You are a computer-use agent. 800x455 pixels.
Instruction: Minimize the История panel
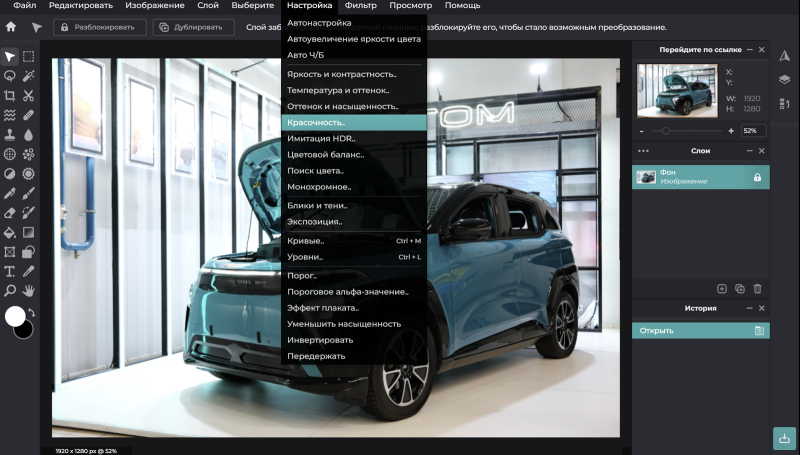[x=747, y=308]
